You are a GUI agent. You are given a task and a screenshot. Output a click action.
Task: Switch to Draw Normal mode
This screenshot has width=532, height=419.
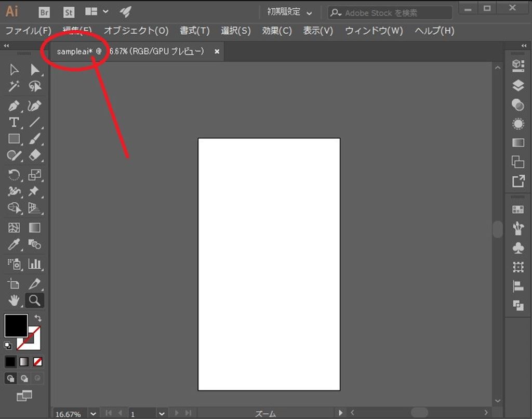tap(10, 378)
